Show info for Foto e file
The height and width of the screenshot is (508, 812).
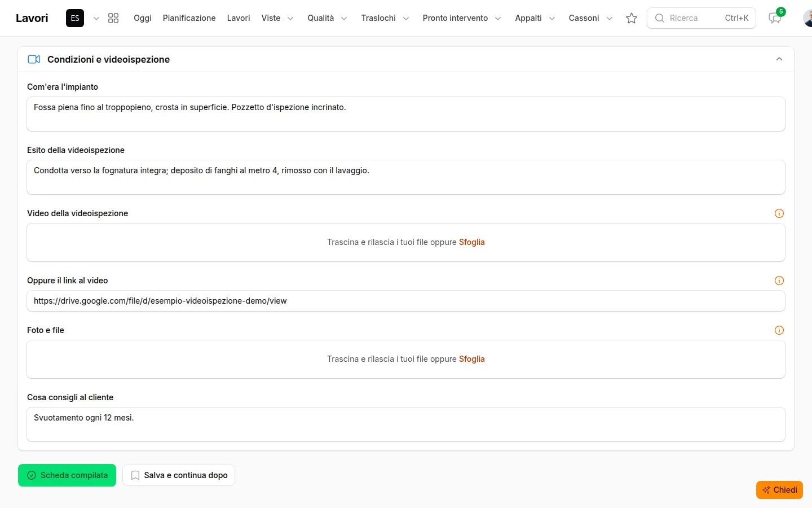tap(779, 330)
